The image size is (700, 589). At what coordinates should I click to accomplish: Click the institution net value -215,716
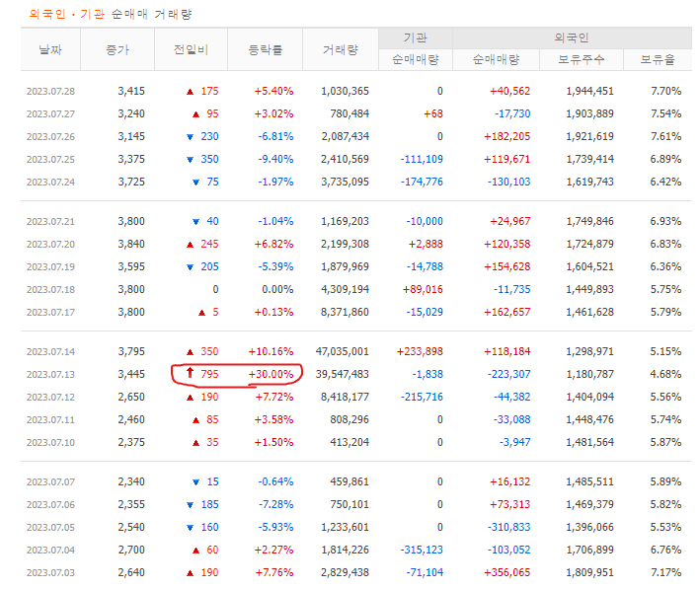coord(422,397)
